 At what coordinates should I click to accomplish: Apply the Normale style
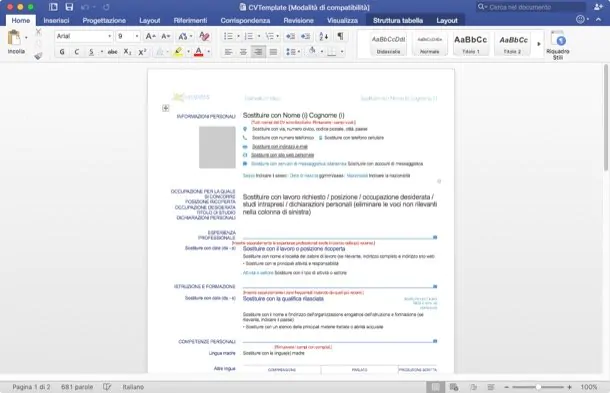click(429, 44)
